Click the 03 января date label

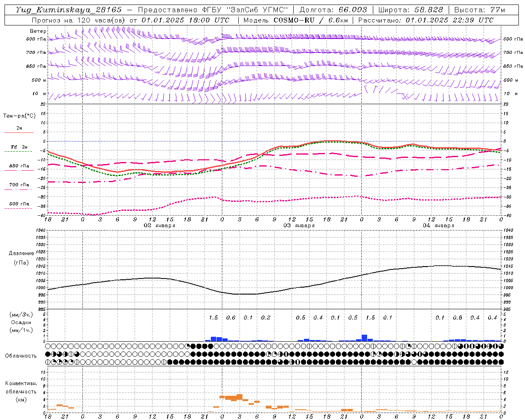299,226
